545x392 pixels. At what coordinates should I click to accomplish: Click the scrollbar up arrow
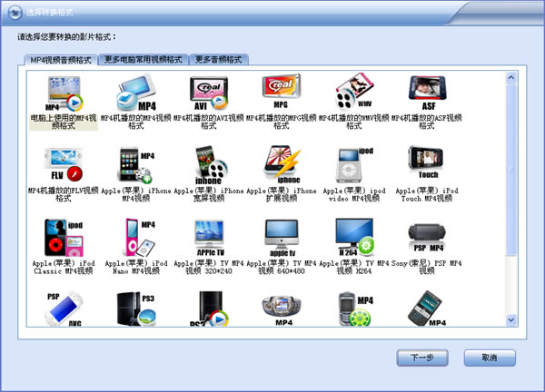511,75
